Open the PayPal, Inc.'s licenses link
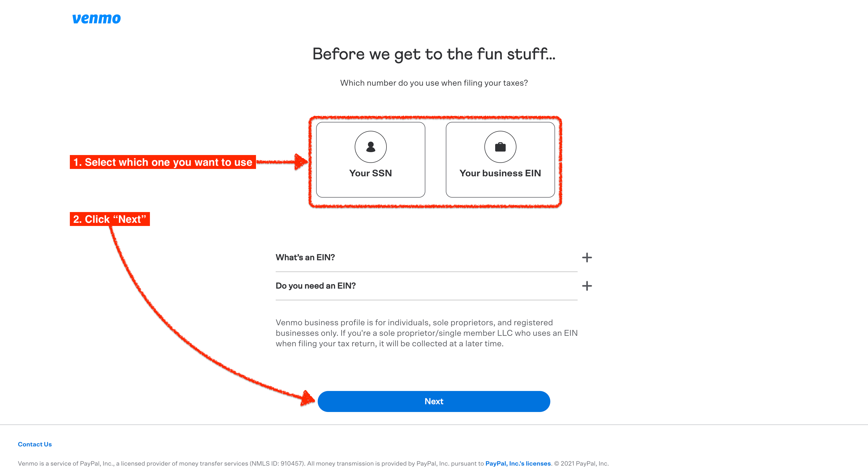Image resolution: width=868 pixels, height=474 pixels. pos(518,463)
